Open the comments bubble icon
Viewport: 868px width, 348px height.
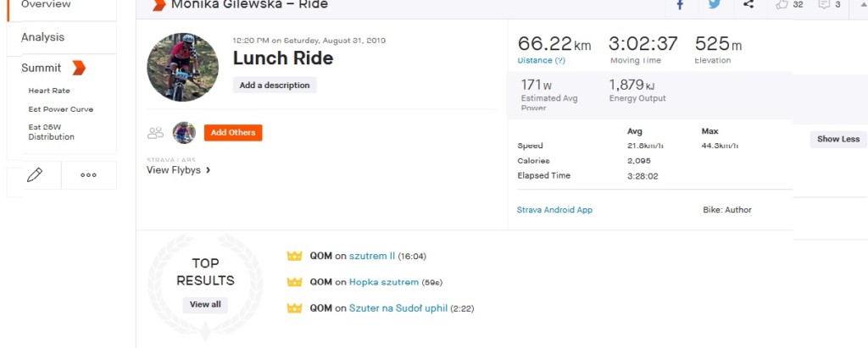(823, 5)
